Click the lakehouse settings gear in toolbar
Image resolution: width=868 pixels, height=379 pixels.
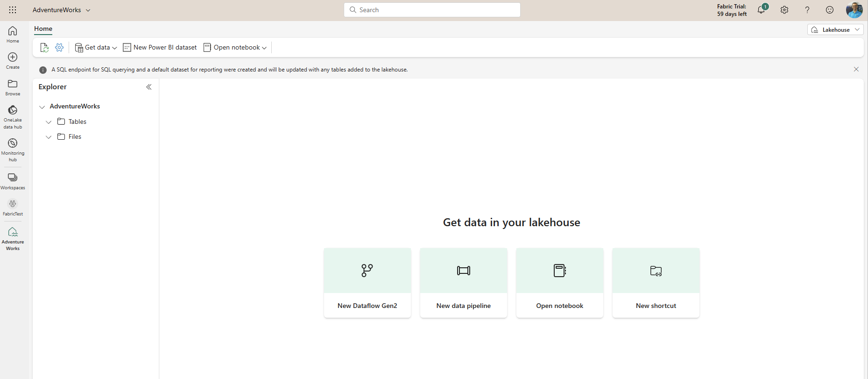(x=59, y=47)
